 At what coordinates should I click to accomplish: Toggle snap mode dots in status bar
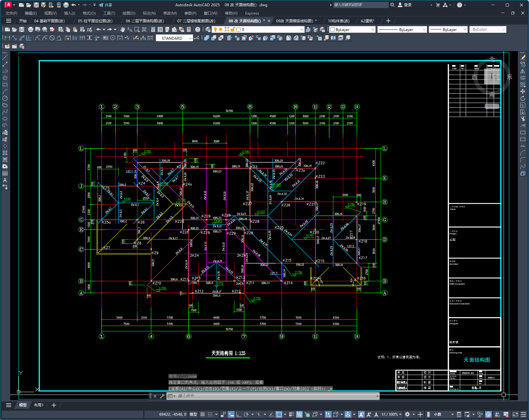(x=210, y=414)
